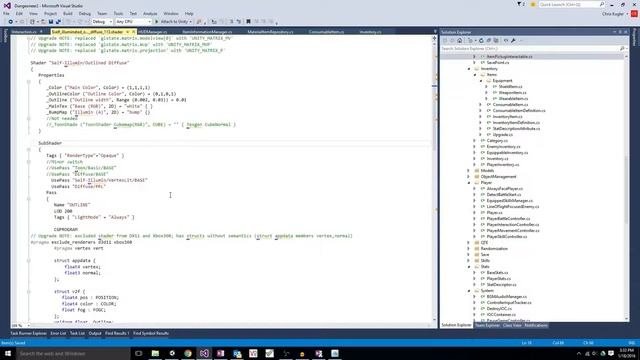Collapse the System folder node
The height and width of the screenshot is (360, 640).
469,291
